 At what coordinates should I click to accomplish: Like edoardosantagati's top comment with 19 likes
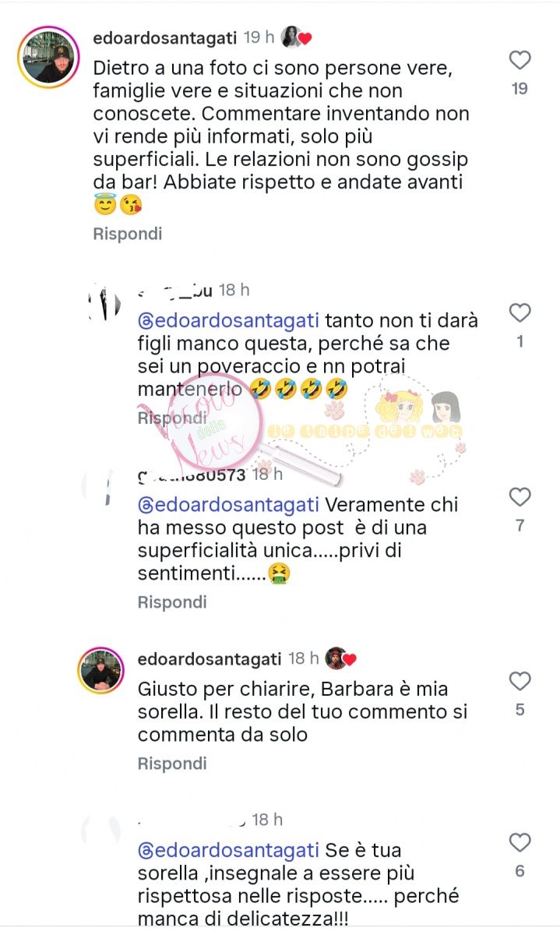coord(519,60)
